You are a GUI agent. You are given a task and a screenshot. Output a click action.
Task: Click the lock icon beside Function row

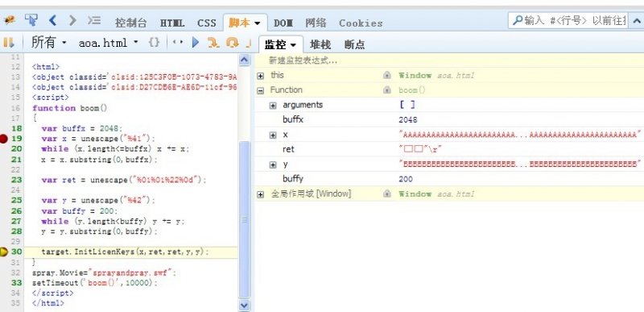tap(387, 90)
